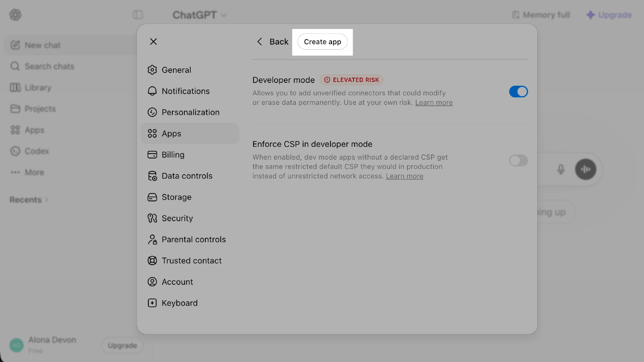The height and width of the screenshot is (362, 644).
Task: Open Data controls settings tab
Action: click(x=190, y=176)
